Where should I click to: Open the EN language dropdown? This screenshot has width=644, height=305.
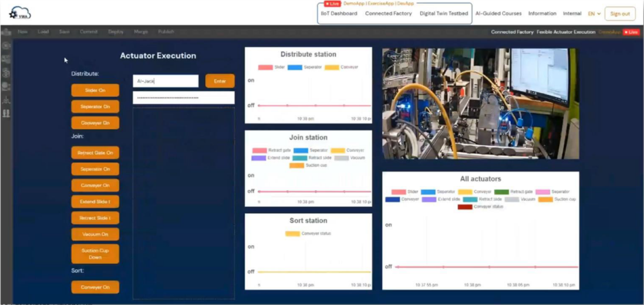(x=594, y=14)
